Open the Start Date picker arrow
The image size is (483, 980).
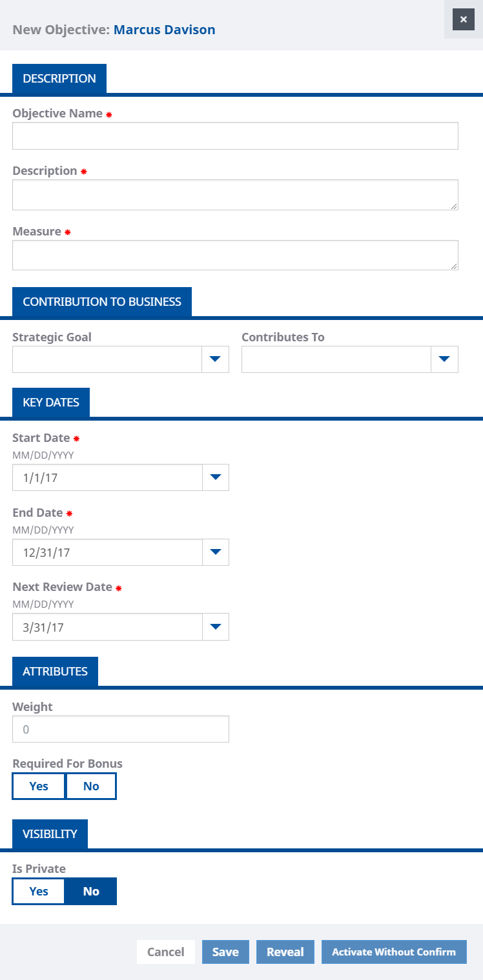(x=215, y=477)
